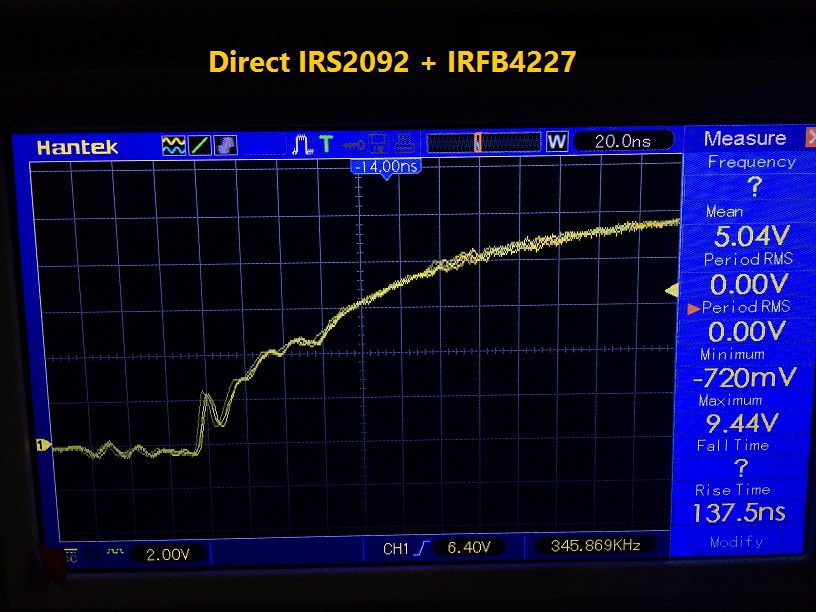Tap the dimmed USB key icon

(353, 144)
